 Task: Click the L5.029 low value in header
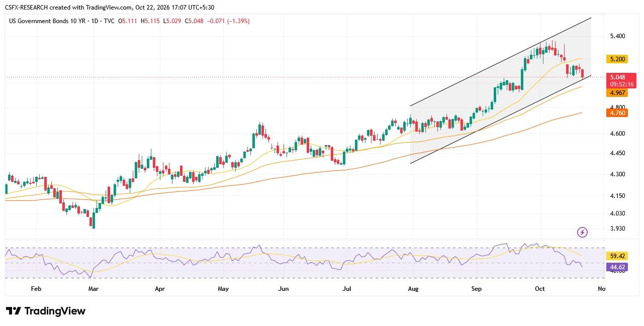point(173,21)
